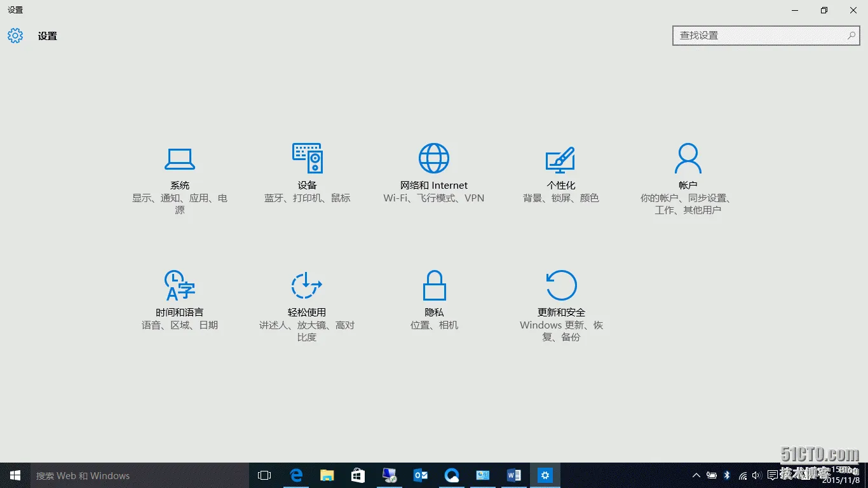This screenshot has height=488, width=868.
Task: Click the magnifier icon in search box
Action: coord(851,36)
